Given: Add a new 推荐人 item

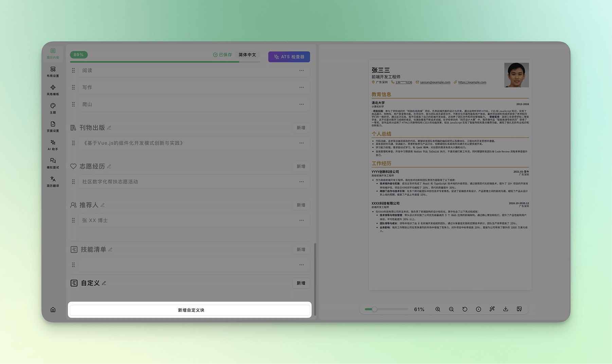Looking at the screenshot, I should (301, 205).
